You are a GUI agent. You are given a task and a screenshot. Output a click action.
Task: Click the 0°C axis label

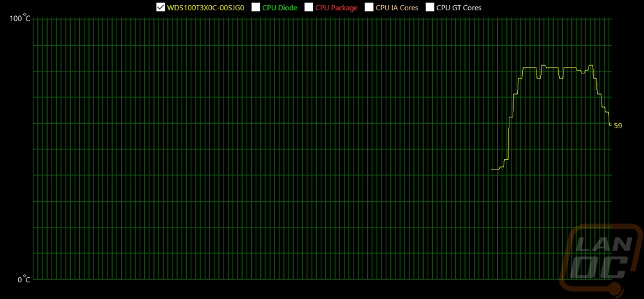pos(23,279)
